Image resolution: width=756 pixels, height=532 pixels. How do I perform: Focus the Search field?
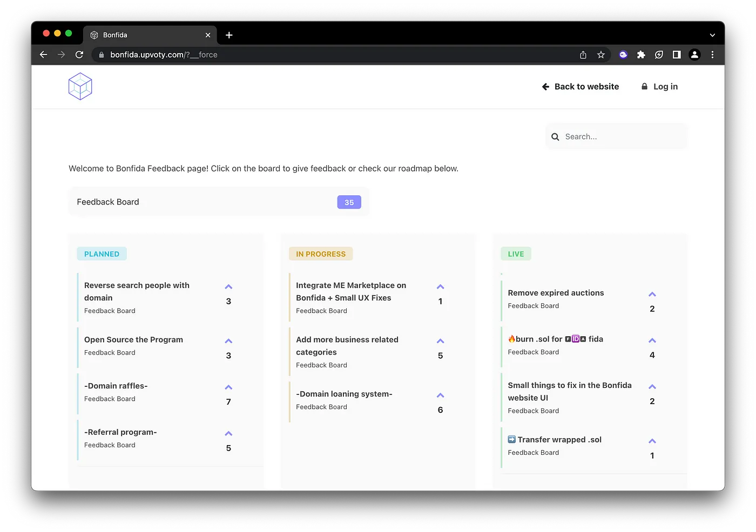click(617, 137)
